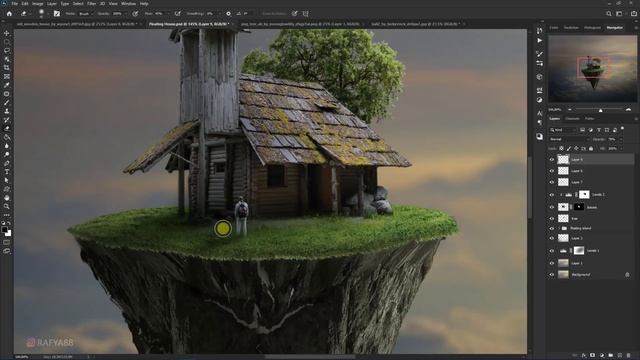Image resolution: width=640 pixels, height=360 pixels.
Task: Click the foreground color swatch
Action: click(4, 230)
